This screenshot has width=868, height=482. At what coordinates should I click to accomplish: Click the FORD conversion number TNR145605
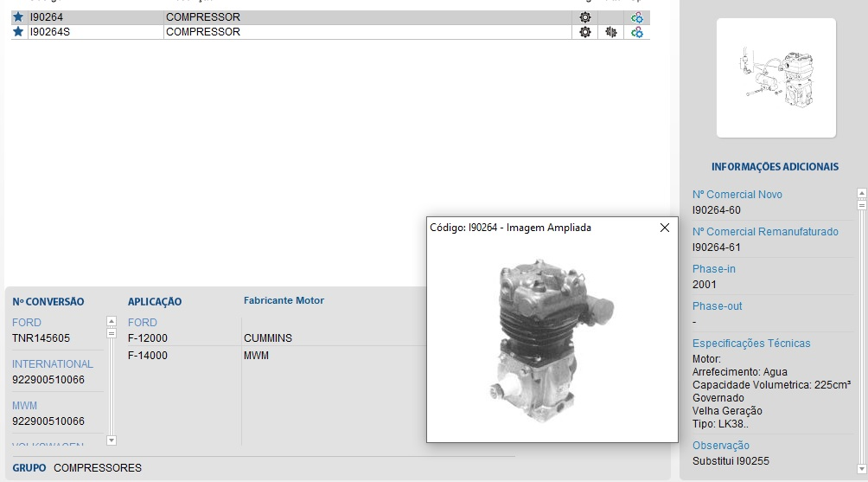(x=41, y=338)
